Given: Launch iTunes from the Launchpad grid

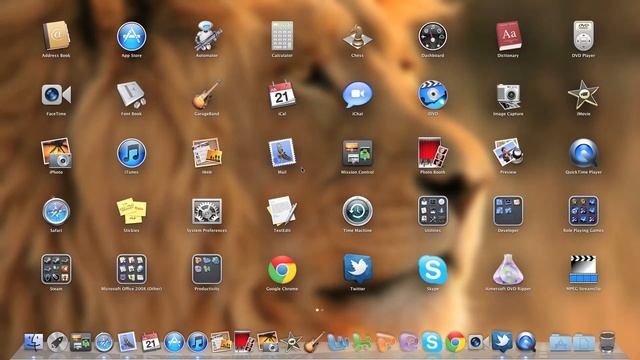Looking at the screenshot, I should click(131, 153).
